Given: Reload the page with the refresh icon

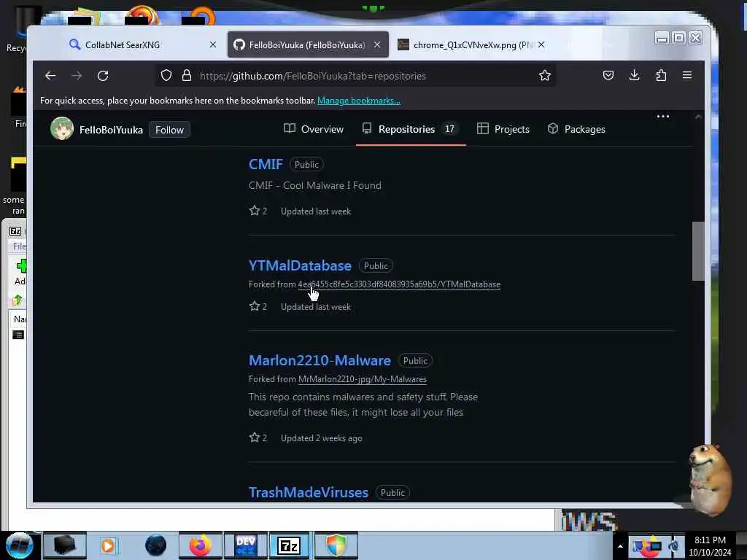Looking at the screenshot, I should point(103,76).
